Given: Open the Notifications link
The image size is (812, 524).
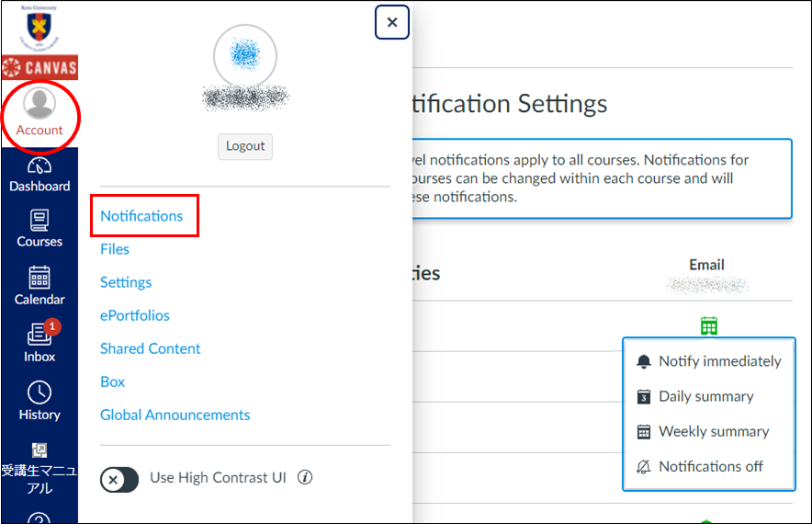Looking at the screenshot, I should click(141, 216).
